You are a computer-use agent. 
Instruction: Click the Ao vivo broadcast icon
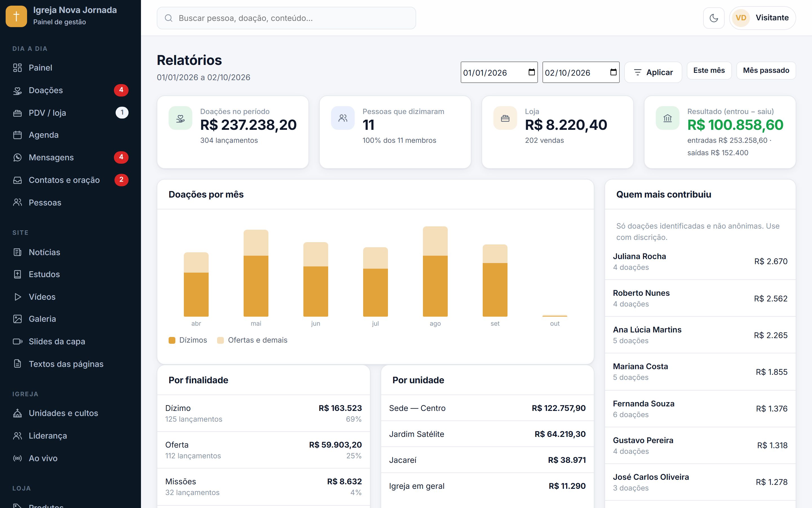pos(17,458)
